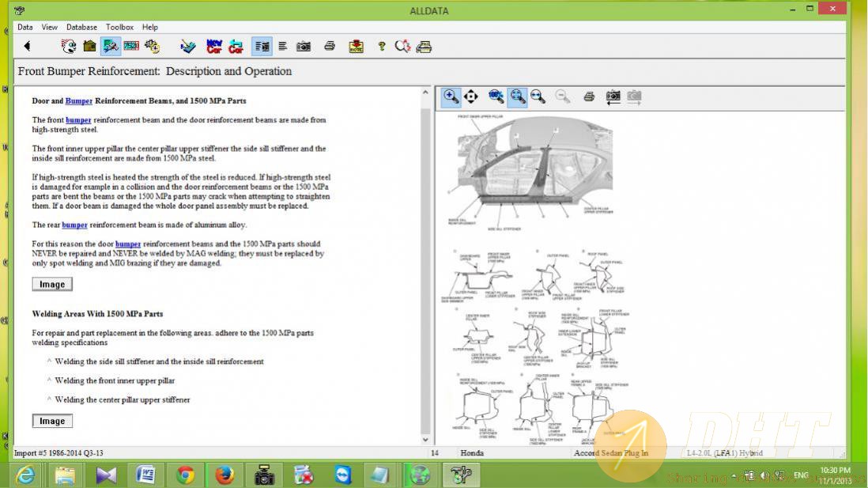Click the previous image camera icon

click(x=613, y=96)
